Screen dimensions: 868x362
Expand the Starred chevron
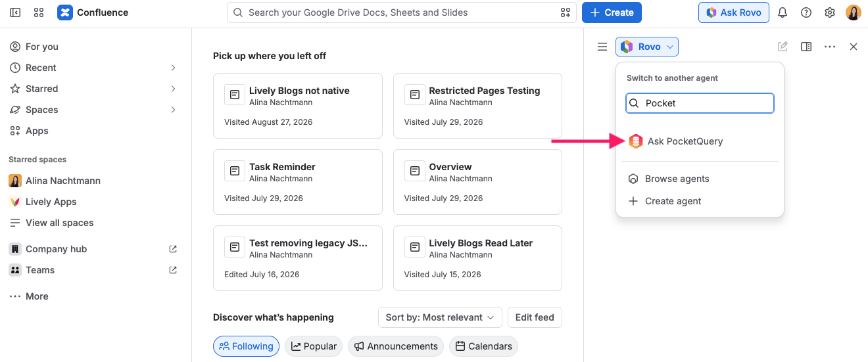(x=174, y=89)
